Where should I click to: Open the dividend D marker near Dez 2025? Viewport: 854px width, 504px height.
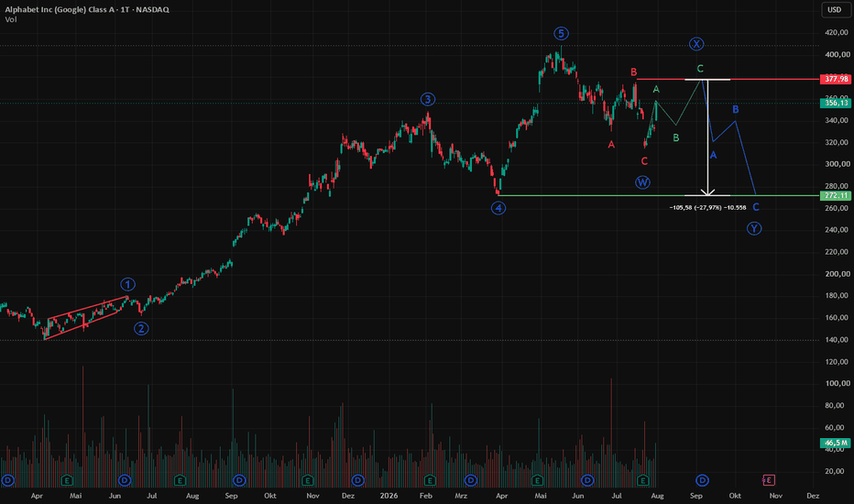tap(358, 480)
